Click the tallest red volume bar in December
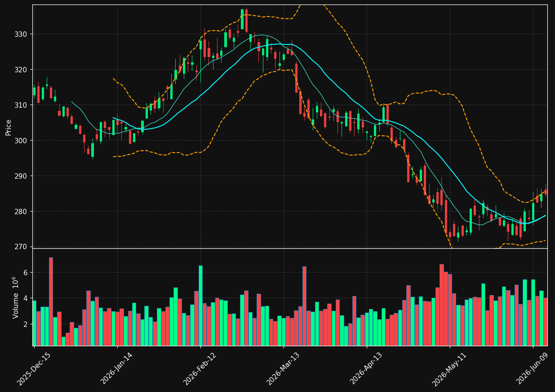 51,301
